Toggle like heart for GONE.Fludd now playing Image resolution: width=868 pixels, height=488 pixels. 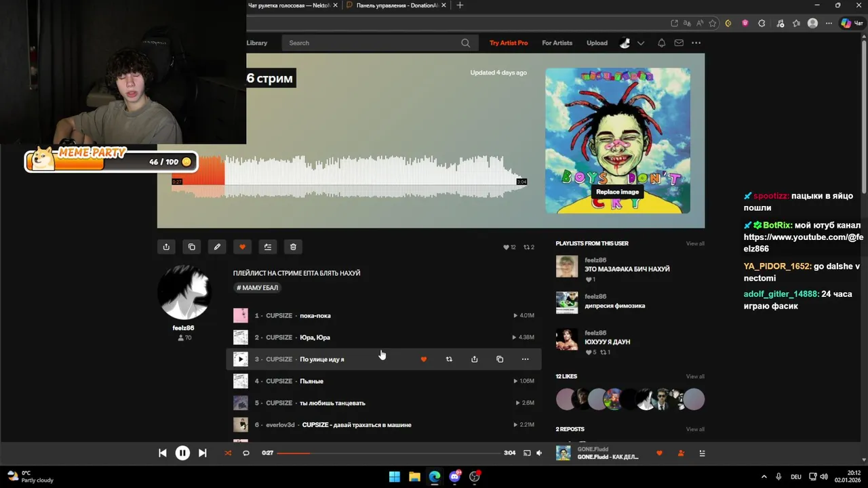point(659,453)
